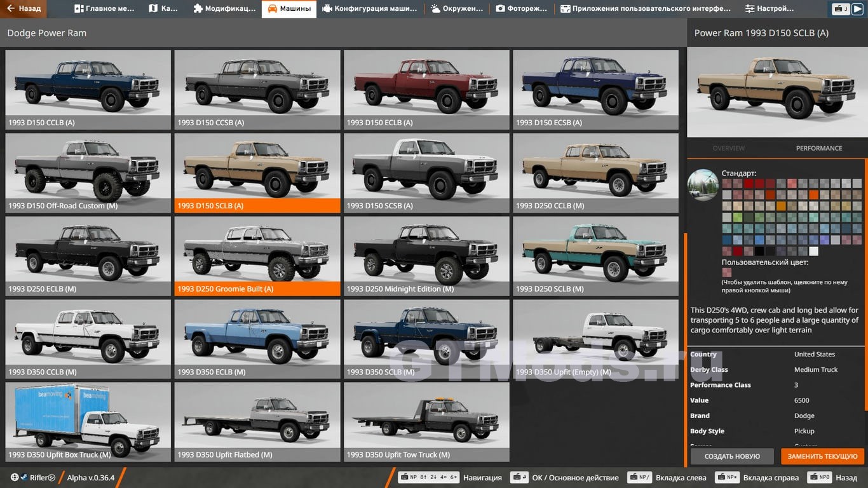Select the pink swatch under Пользовательский цвет
Image resolution: width=868 pixels, height=488 pixels.
click(727, 273)
